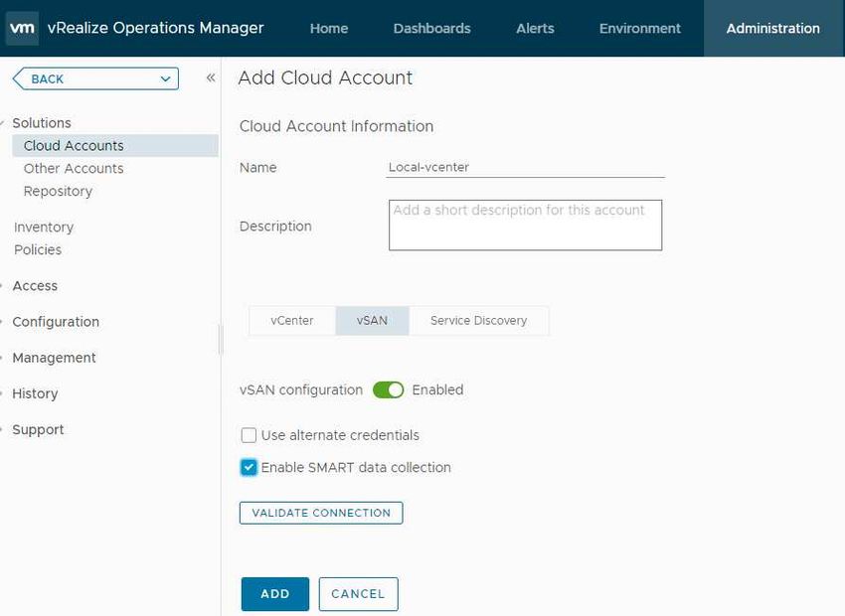Screen dimensions: 845x616
Task: Uncheck Enable SMART data collection
Action: (x=249, y=467)
